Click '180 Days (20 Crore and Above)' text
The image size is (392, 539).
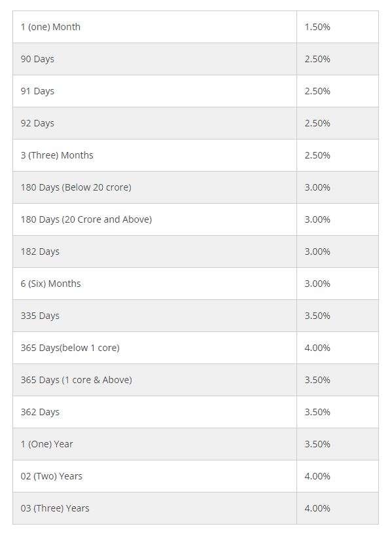coord(86,219)
